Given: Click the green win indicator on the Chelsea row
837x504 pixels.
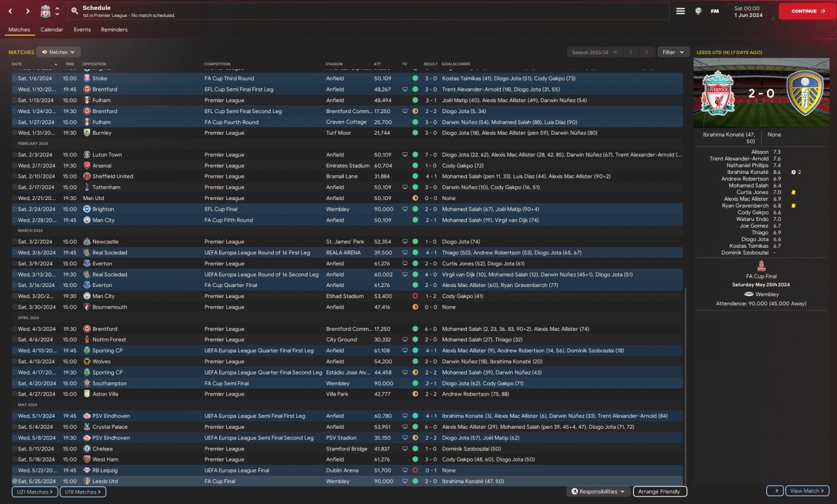Looking at the screenshot, I should (x=415, y=449).
